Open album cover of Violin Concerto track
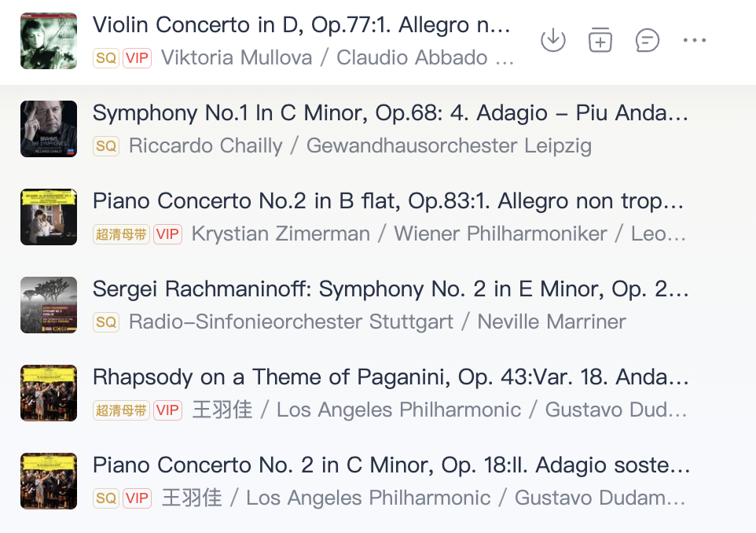This screenshot has height=533, width=756. (49, 41)
